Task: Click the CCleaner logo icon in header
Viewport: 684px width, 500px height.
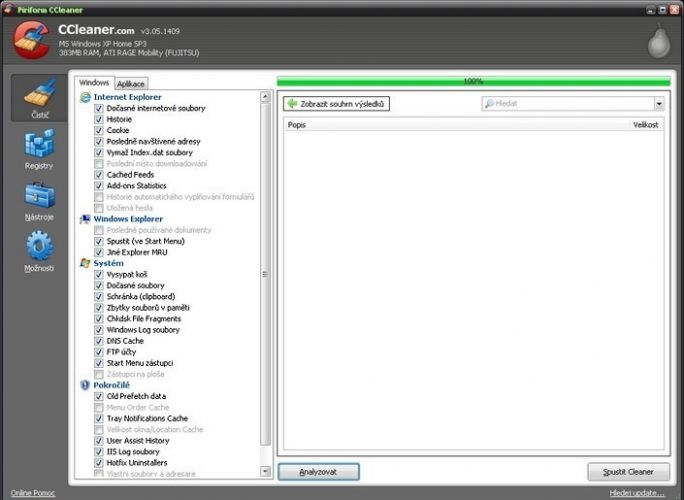Action: pos(31,40)
